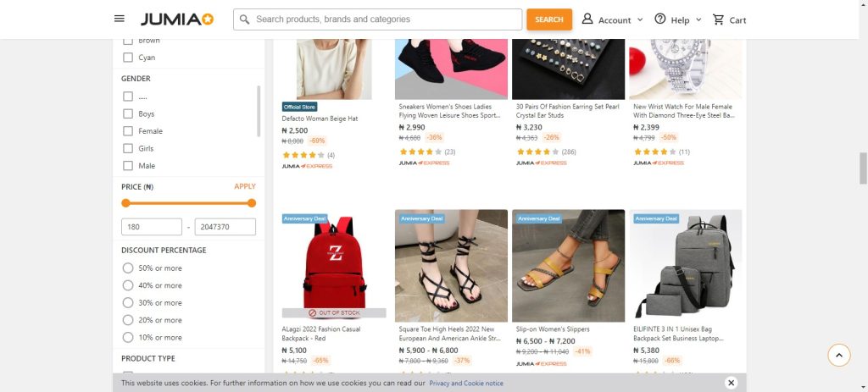Click the Account person icon
Screen dimensions: 868x392
click(x=587, y=19)
